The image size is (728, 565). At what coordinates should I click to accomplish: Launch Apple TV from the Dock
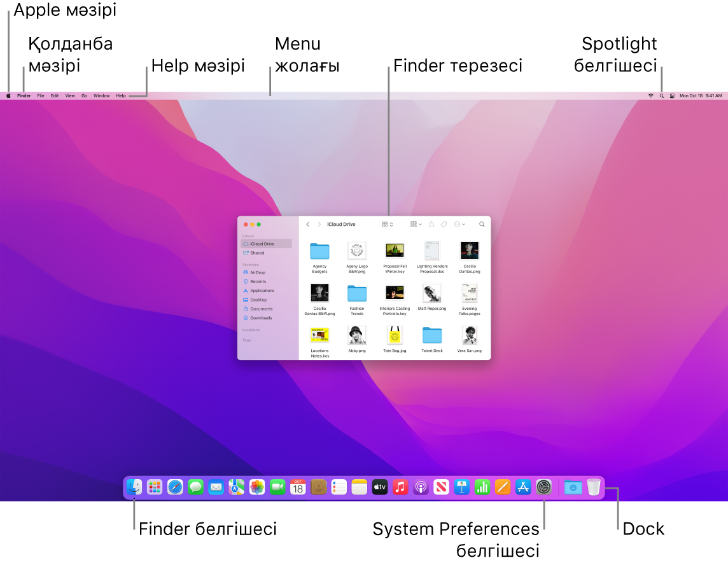pos(380,487)
